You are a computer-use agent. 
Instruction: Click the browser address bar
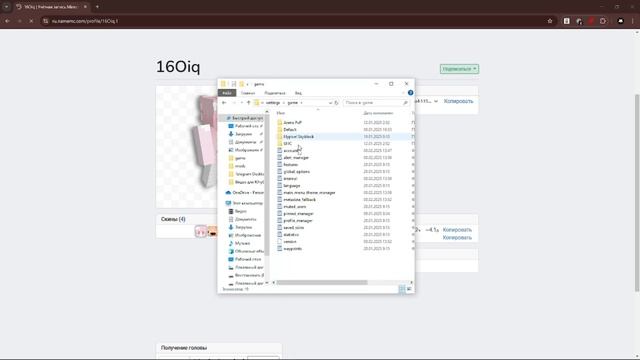tap(294, 21)
